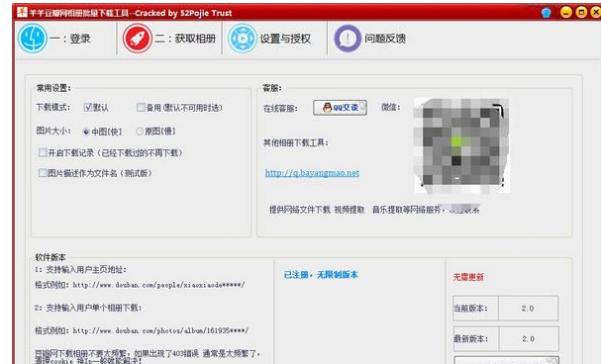Click the 已注册，无限制版本 text
Viewport: 601px width, 364px height.
pos(321,275)
